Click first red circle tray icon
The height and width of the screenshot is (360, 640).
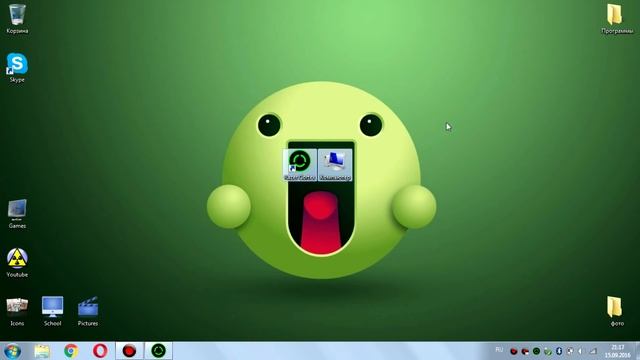tap(514, 351)
